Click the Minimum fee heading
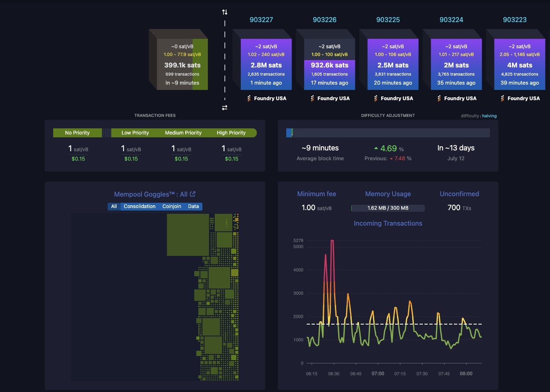The image size is (550, 392). click(x=317, y=194)
